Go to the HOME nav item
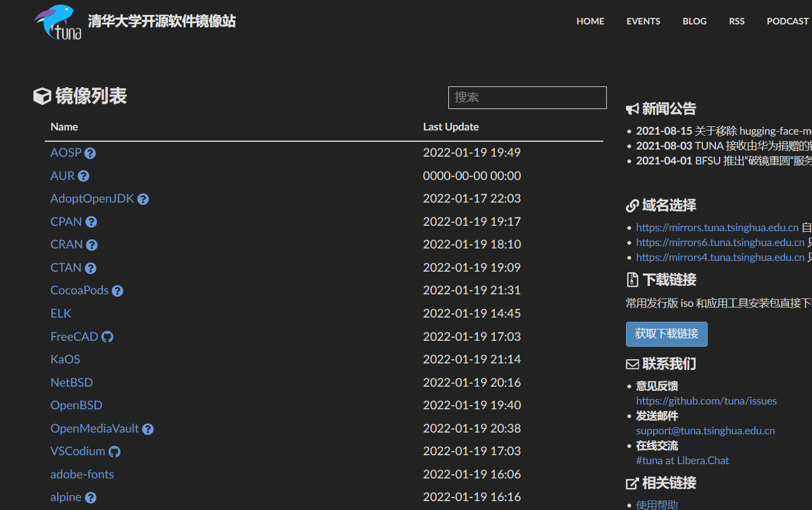The image size is (812, 510). pyautogui.click(x=590, y=21)
